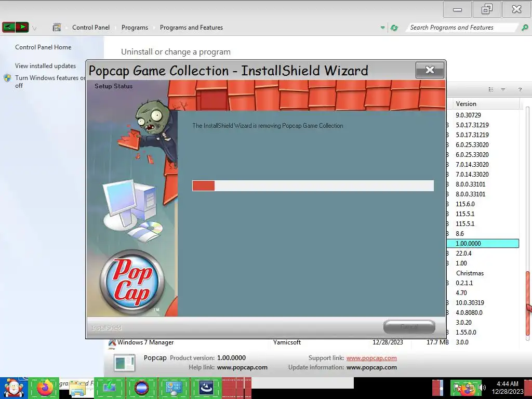The image size is (532, 399).
Task: Open Firefox from the taskbar
Action: 44,388
